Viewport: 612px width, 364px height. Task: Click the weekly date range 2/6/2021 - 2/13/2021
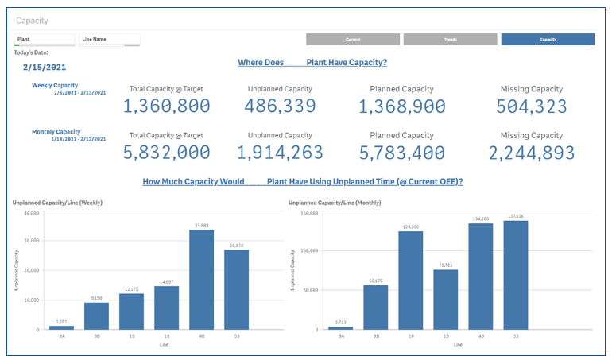coord(80,93)
